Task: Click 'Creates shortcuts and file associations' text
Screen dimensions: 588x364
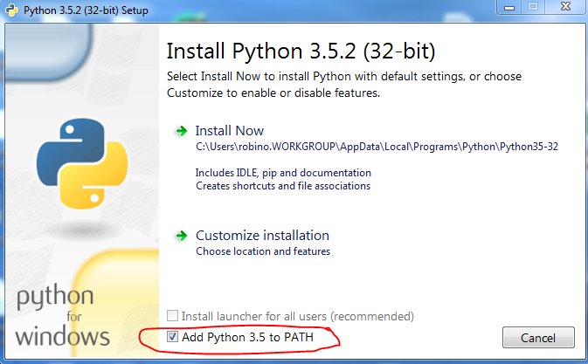Action: [283, 186]
